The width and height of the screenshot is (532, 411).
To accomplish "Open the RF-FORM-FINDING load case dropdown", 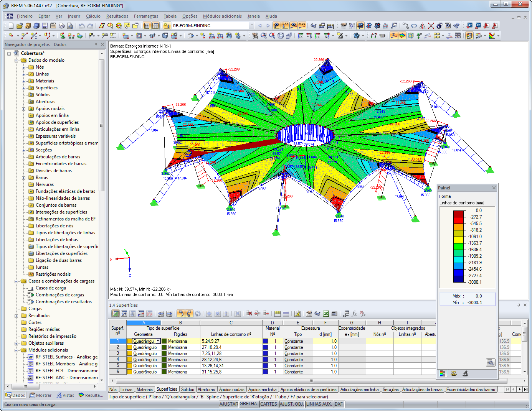I will point(252,26).
